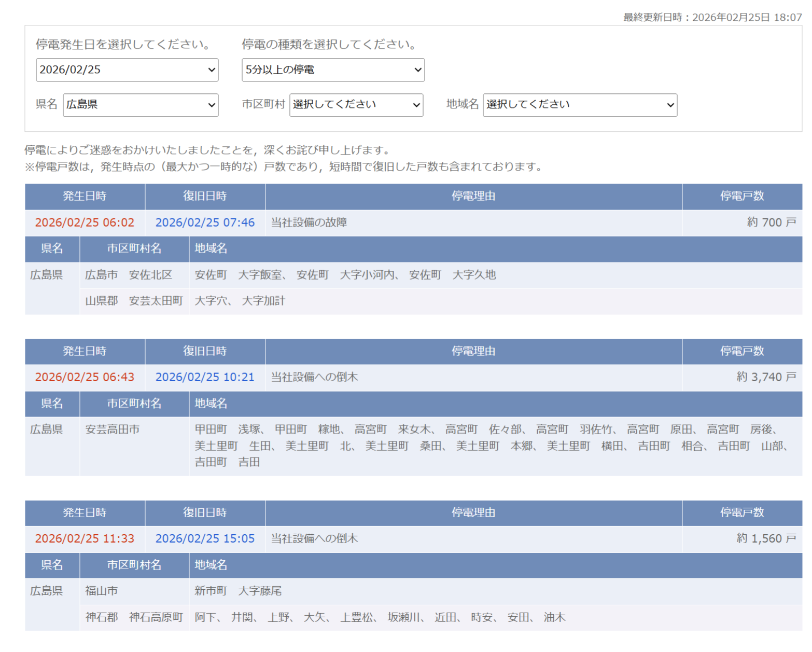The height and width of the screenshot is (652, 812).
Task: Open the outage date dropdown showing 2026/02/25
Action: (x=127, y=70)
